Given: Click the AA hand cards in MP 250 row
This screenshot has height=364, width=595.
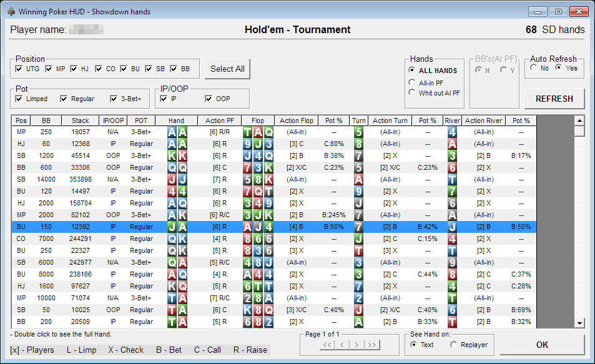Looking at the screenshot, I should click(177, 132).
